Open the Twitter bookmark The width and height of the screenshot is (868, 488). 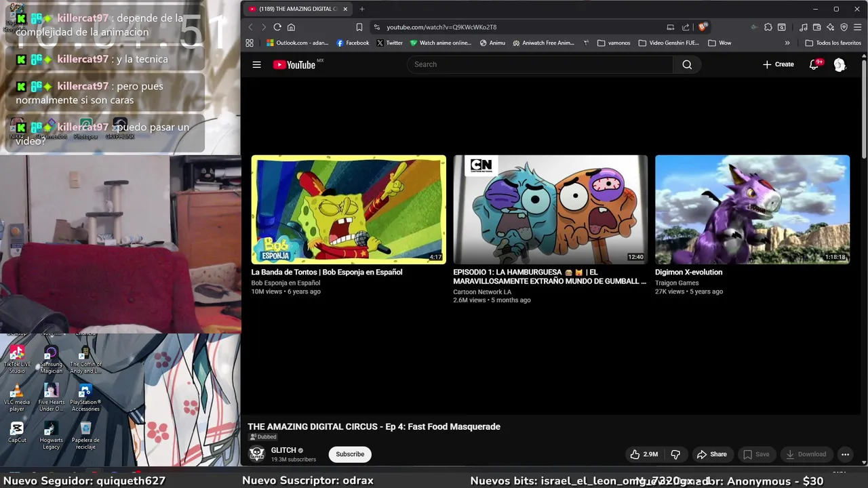(389, 43)
